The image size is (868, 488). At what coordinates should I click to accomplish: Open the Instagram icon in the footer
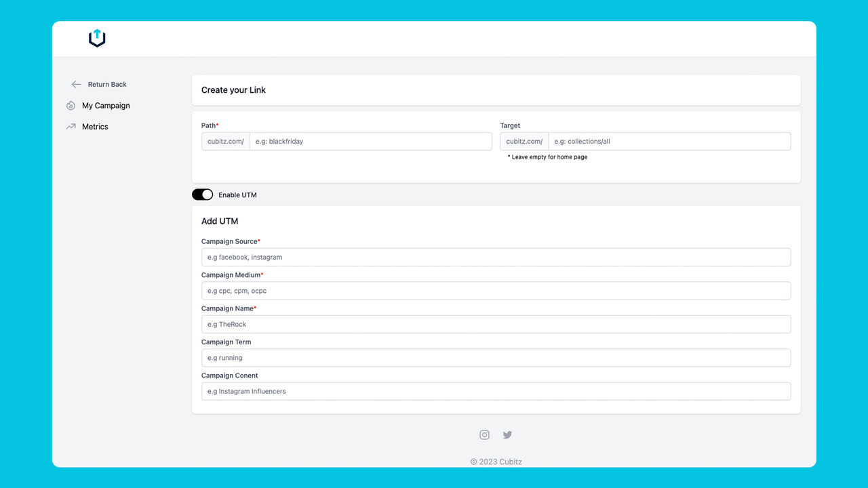pos(484,434)
